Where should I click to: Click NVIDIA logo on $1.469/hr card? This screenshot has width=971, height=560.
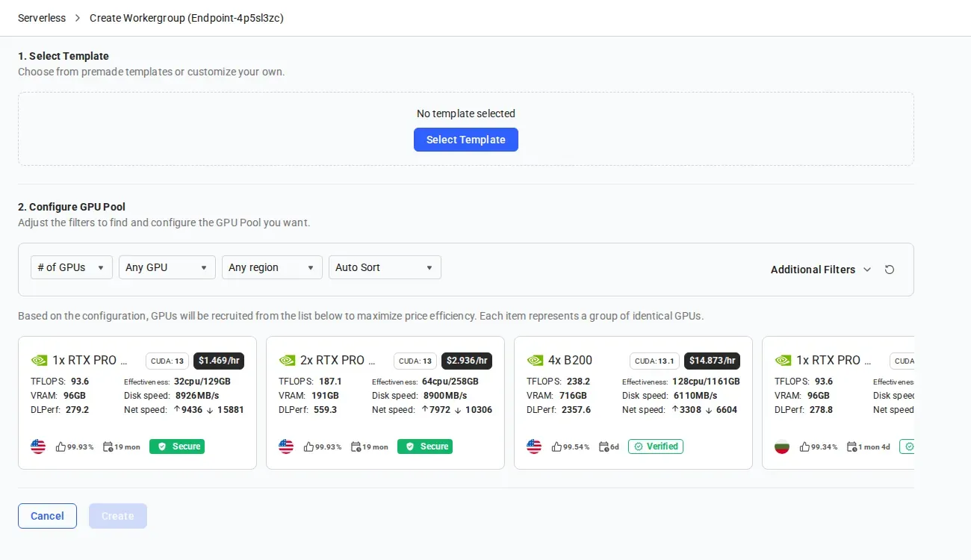point(39,361)
